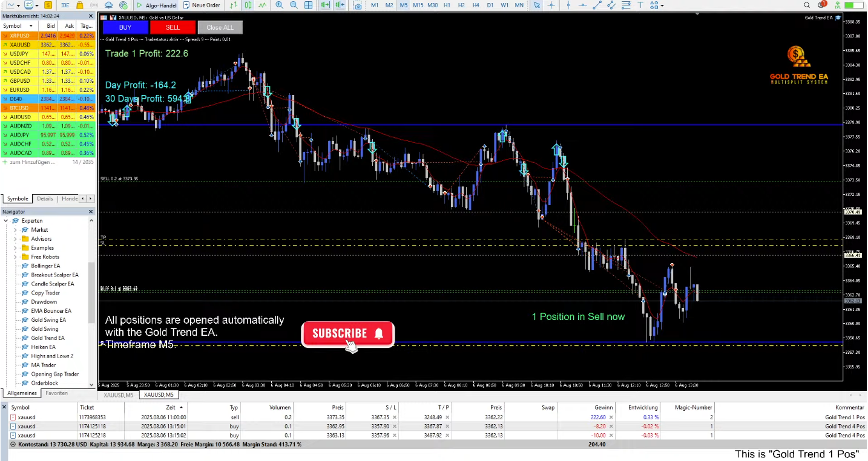The width and height of the screenshot is (868, 461).
Task: Remove T/P 3487.92 with its X
Action: [x=447, y=436]
